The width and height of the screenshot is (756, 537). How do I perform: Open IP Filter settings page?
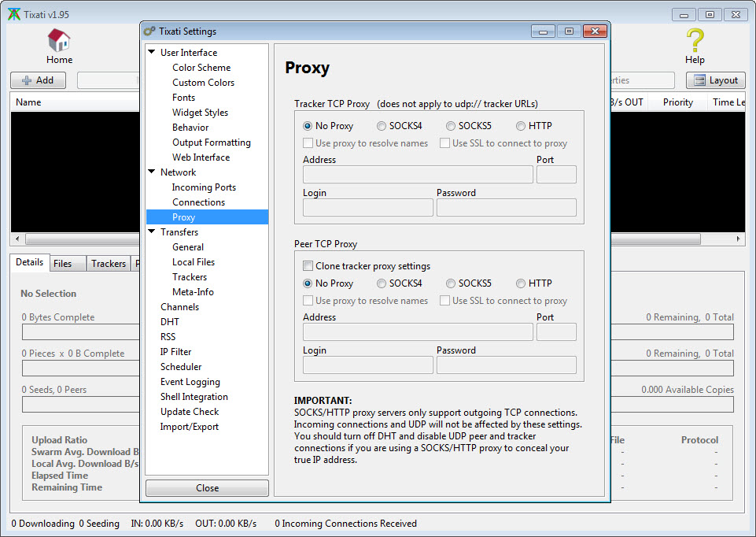tap(176, 352)
